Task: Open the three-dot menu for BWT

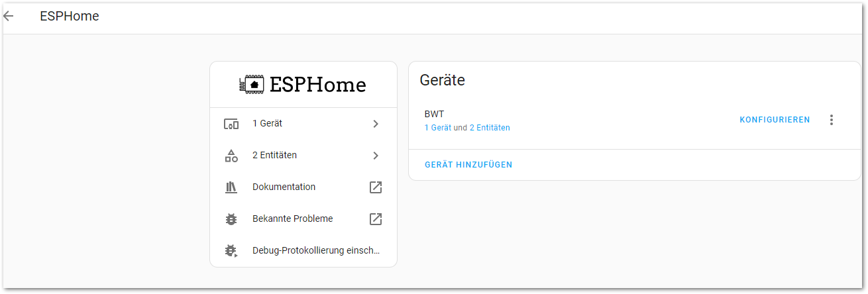Action: click(x=832, y=120)
